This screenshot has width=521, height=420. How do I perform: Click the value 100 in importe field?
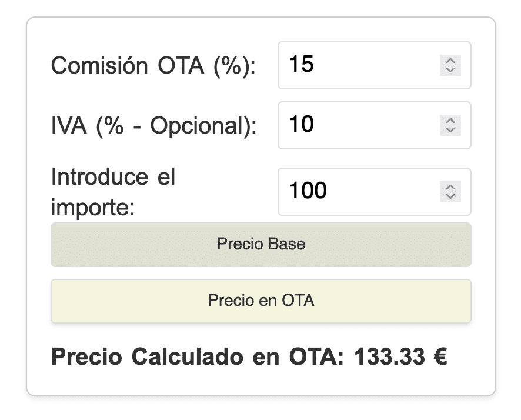pyautogui.click(x=308, y=191)
